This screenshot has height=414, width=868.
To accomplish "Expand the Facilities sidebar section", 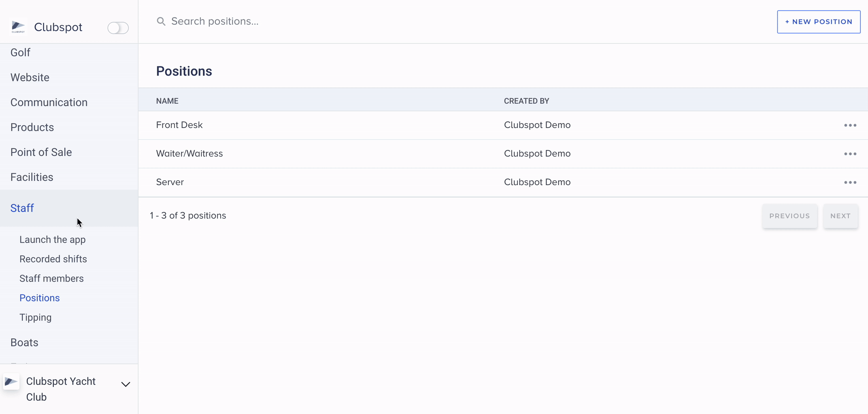I will pos(32,177).
